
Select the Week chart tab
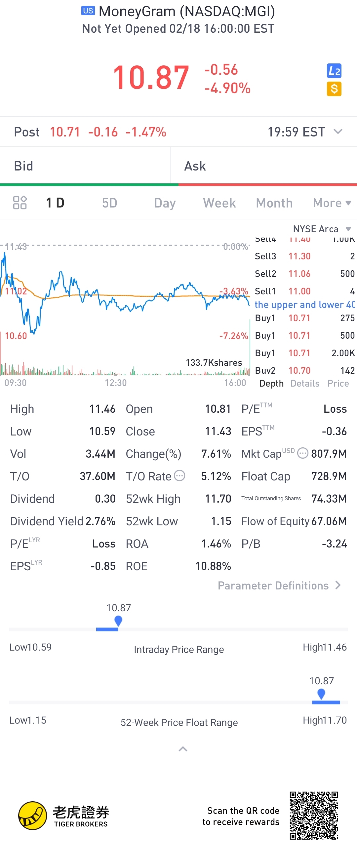(219, 203)
